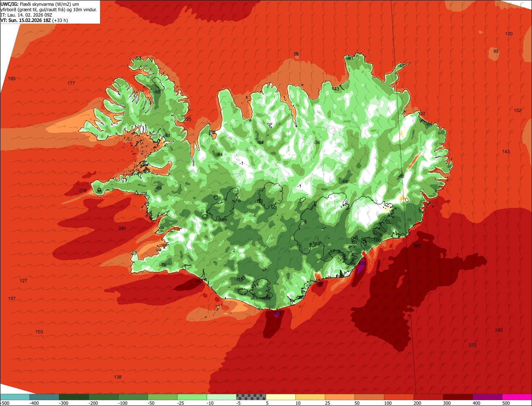Select the pale green swatch between -10 and -5
Viewport: 532px width, 406px height.
222,397
